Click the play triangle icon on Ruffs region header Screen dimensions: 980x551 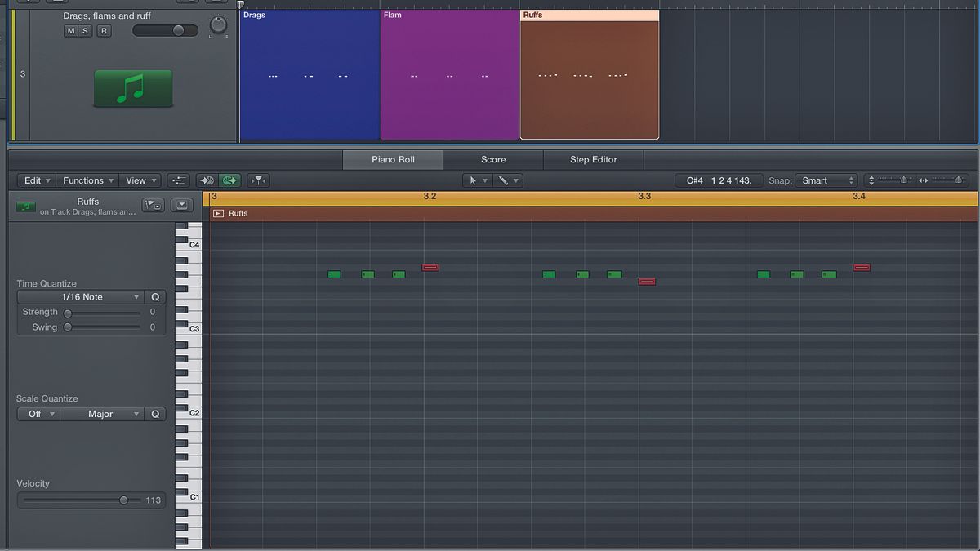tap(218, 213)
